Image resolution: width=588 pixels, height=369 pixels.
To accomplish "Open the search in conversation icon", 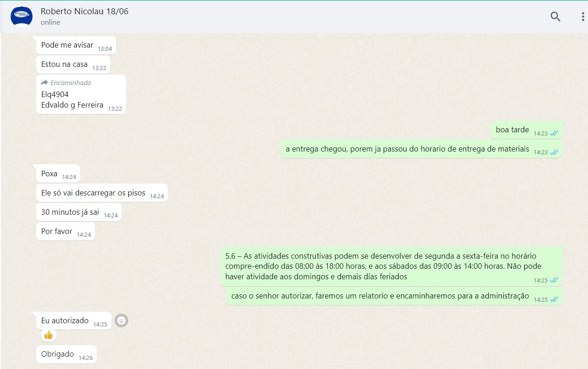I will pos(555,17).
